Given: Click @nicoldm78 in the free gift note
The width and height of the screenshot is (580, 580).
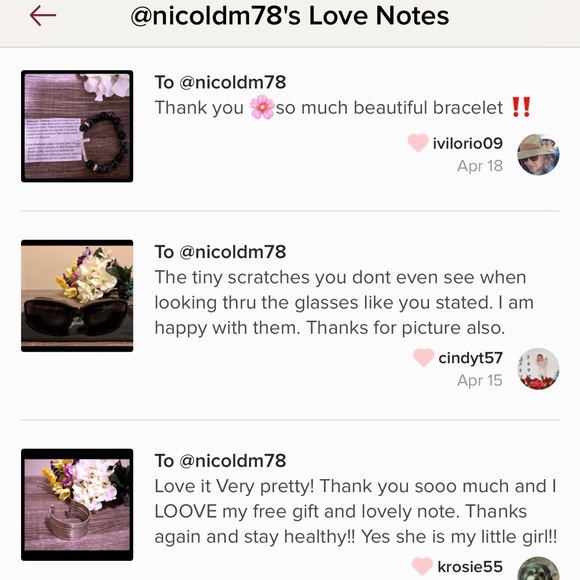Looking at the screenshot, I should pos(233,461).
